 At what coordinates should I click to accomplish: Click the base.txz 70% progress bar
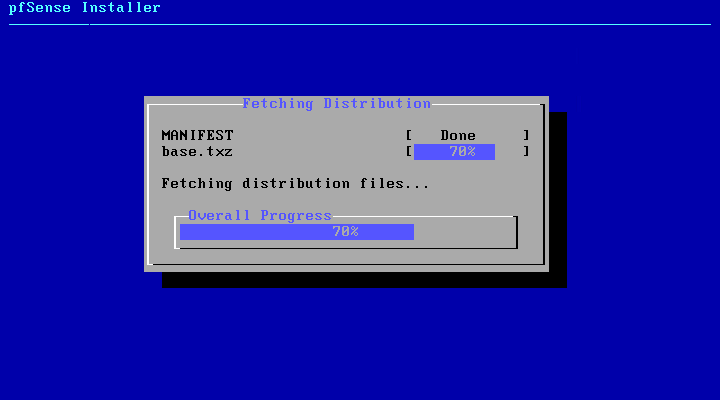click(x=467, y=152)
